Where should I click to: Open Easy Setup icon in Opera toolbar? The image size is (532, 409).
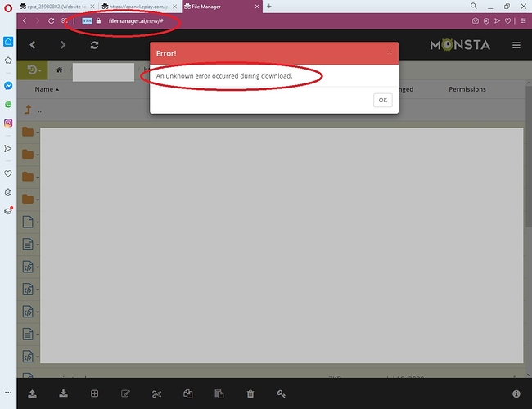(523, 21)
